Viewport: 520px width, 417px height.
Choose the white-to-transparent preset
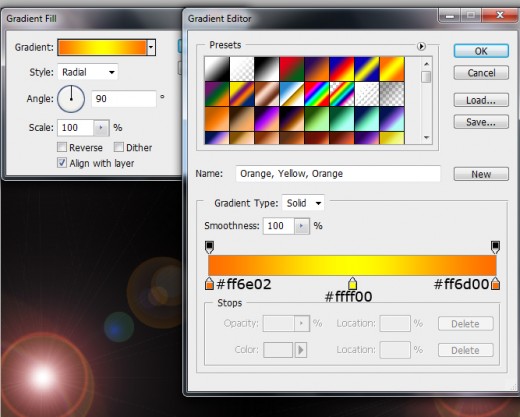[x=242, y=69]
